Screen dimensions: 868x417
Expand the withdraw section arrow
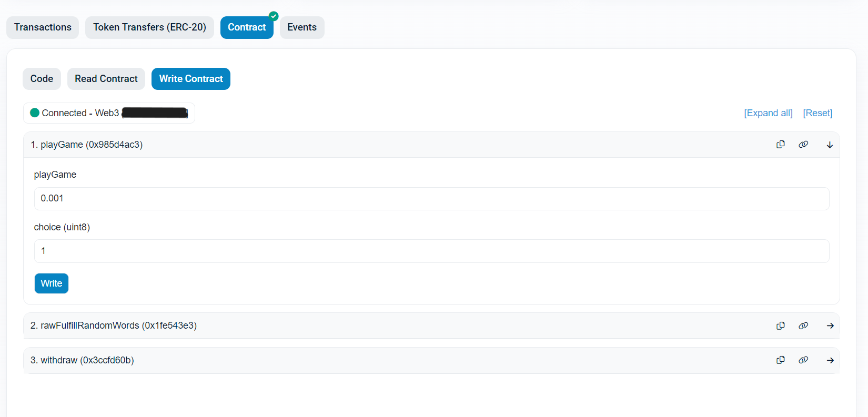(x=830, y=361)
